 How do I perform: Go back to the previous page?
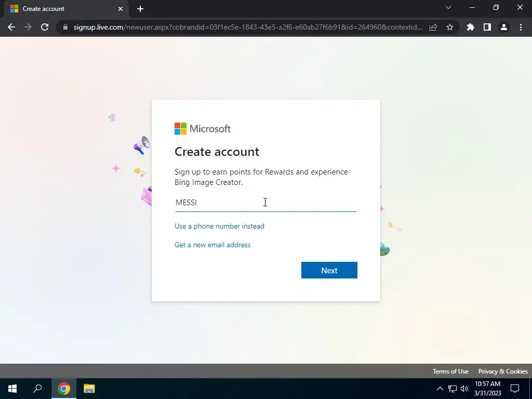(11, 27)
